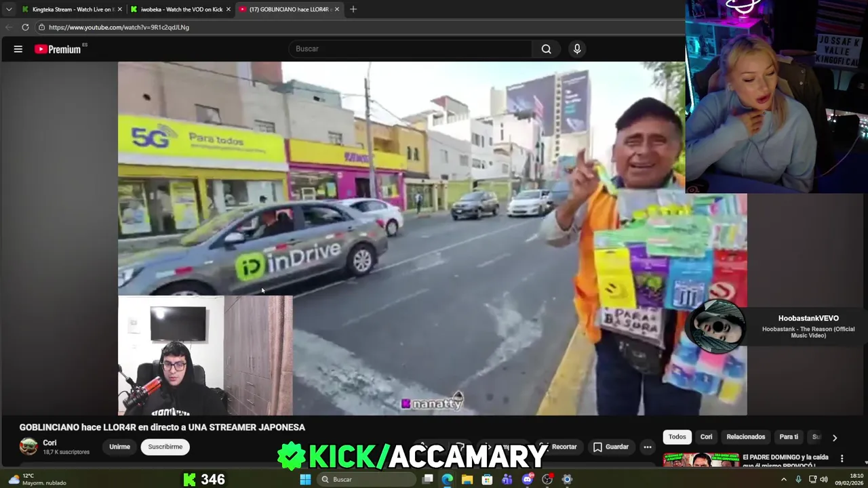
Task: Go back with browser back arrow
Action: 9,27
